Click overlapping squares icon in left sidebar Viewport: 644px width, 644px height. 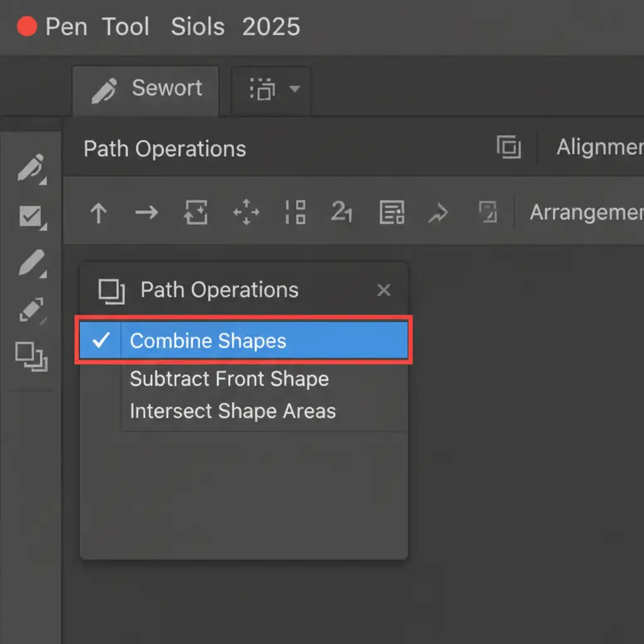[x=31, y=357]
